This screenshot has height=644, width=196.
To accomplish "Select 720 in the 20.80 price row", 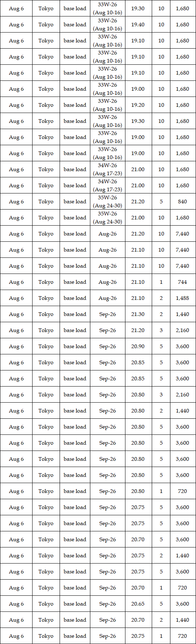I will (182, 491).
